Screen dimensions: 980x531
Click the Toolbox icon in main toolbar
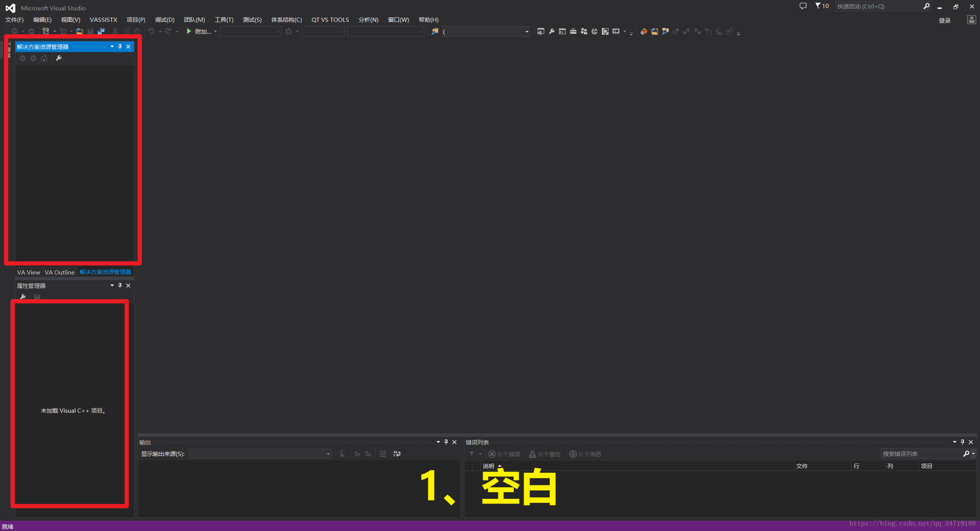(x=573, y=31)
